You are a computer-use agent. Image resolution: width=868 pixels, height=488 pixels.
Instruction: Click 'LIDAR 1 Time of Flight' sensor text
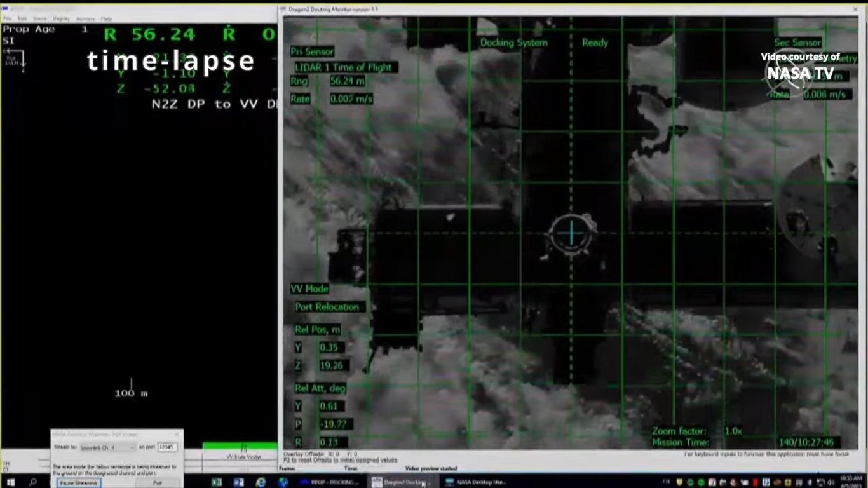(346, 67)
